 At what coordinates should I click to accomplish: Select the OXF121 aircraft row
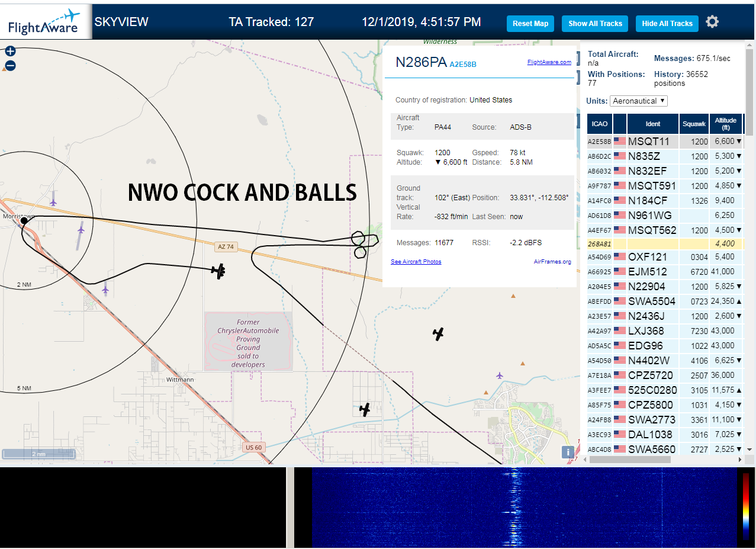click(665, 257)
